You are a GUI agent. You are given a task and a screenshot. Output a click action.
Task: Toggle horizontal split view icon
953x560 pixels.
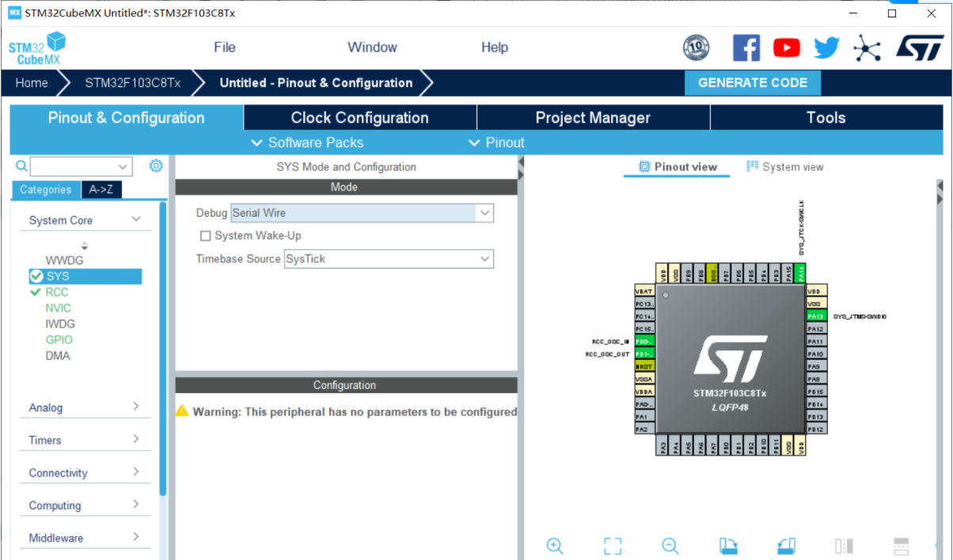coord(901,546)
